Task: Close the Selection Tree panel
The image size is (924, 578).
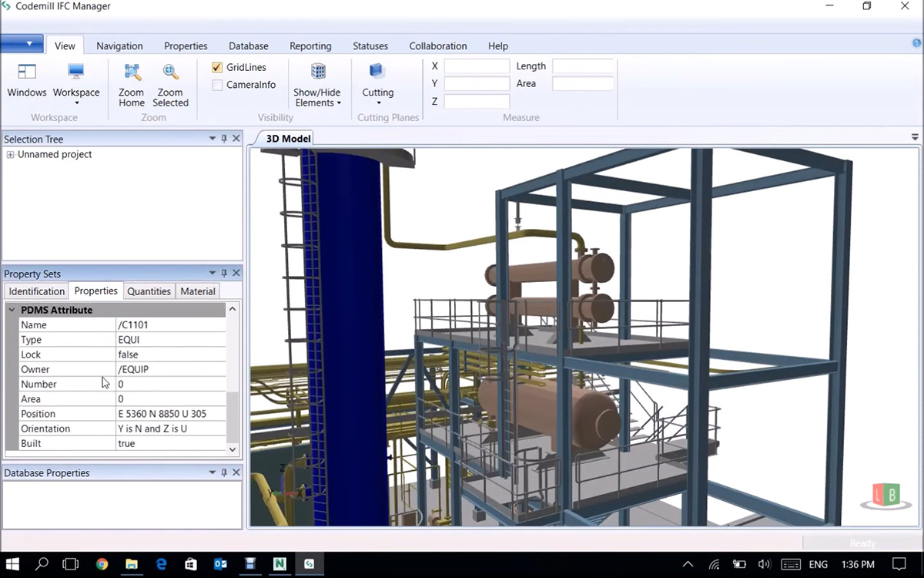Action: click(236, 139)
